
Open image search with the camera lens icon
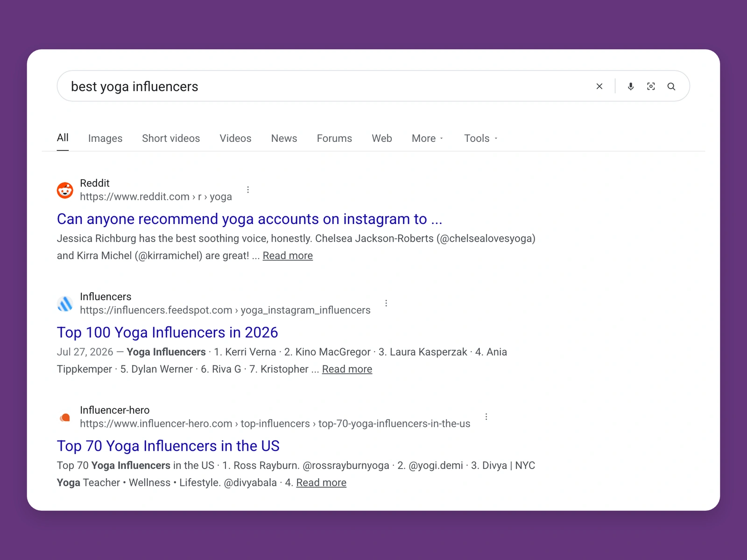pos(651,86)
